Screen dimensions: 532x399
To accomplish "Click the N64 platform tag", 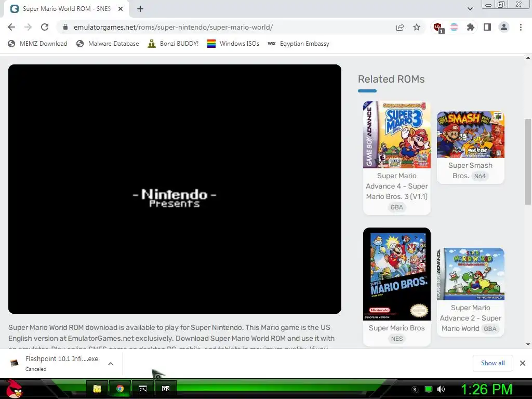I will [x=480, y=176].
